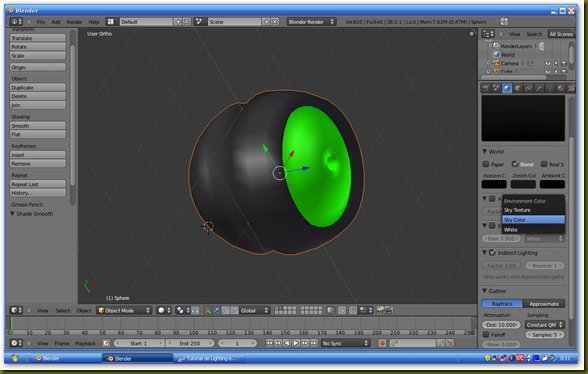Screen dimensions: 588x374
Task: Click the Info editor type icon
Action: tap(16, 22)
